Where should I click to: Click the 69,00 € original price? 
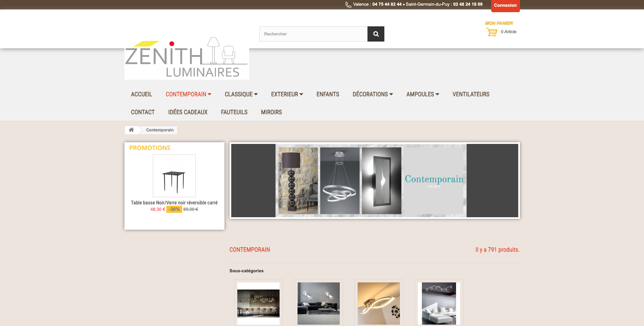(x=191, y=209)
